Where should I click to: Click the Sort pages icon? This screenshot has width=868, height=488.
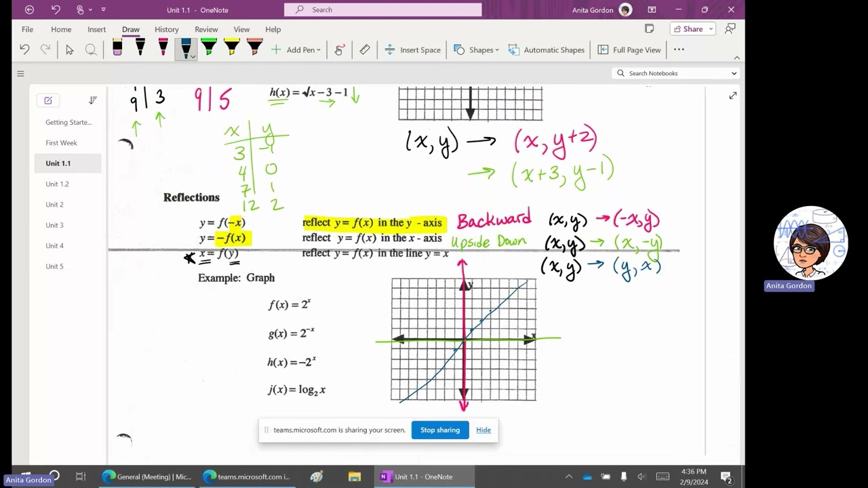tap(93, 100)
